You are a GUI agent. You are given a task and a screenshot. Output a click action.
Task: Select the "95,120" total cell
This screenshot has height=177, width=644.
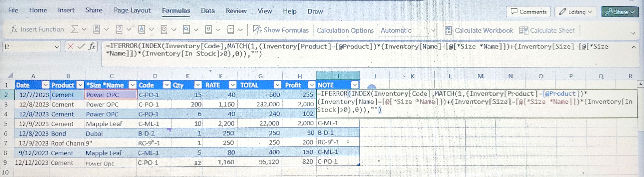pos(260,162)
